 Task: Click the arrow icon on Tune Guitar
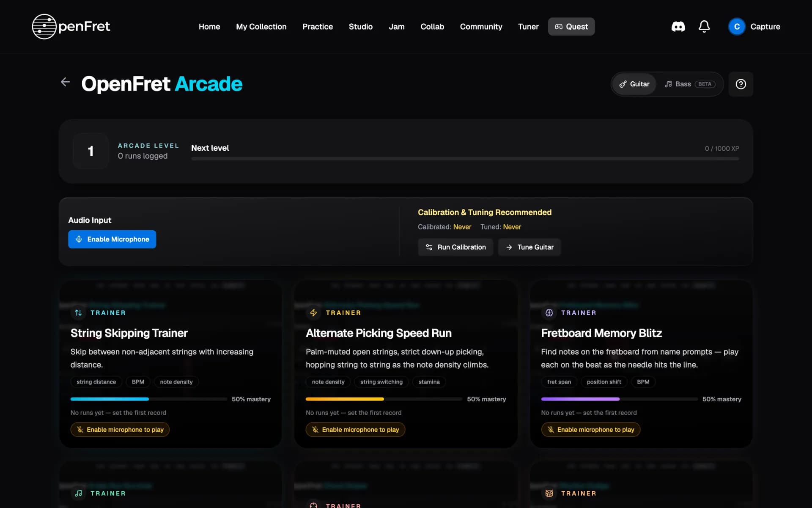pyautogui.click(x=509, y=247)
